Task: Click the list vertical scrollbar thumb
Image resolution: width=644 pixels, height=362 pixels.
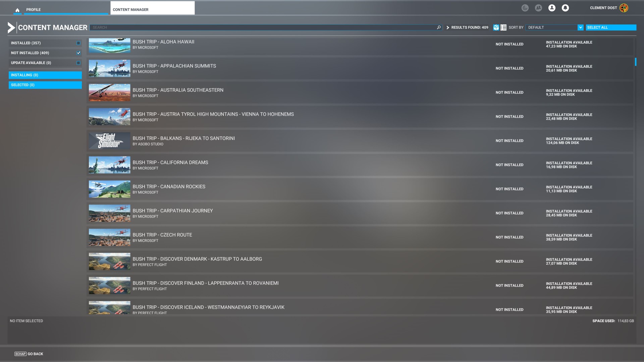Action: 635,62
